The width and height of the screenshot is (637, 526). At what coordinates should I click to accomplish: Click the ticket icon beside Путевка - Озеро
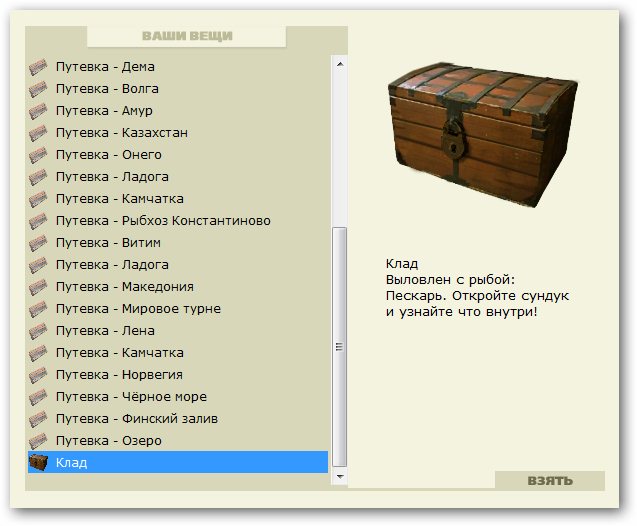38,441
